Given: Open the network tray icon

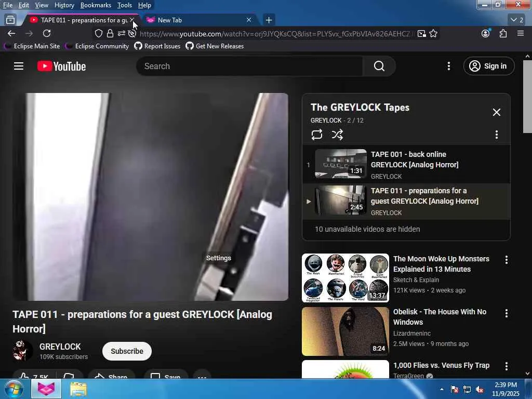Looking at the screenshot, I should 467,390.
